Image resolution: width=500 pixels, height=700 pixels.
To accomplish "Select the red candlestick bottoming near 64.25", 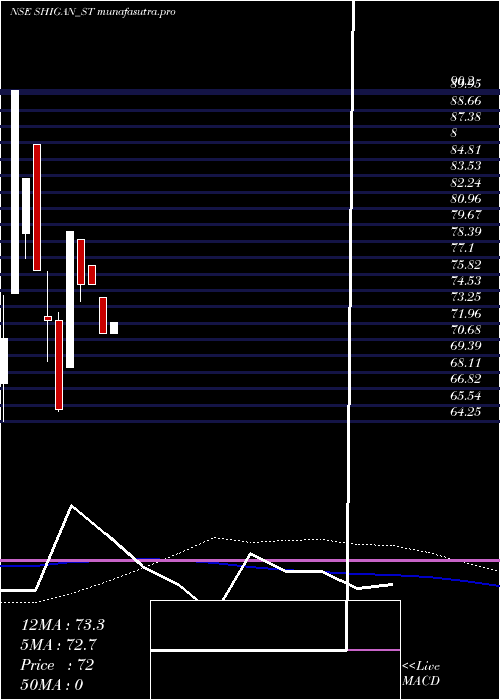I will coord(59,365).
